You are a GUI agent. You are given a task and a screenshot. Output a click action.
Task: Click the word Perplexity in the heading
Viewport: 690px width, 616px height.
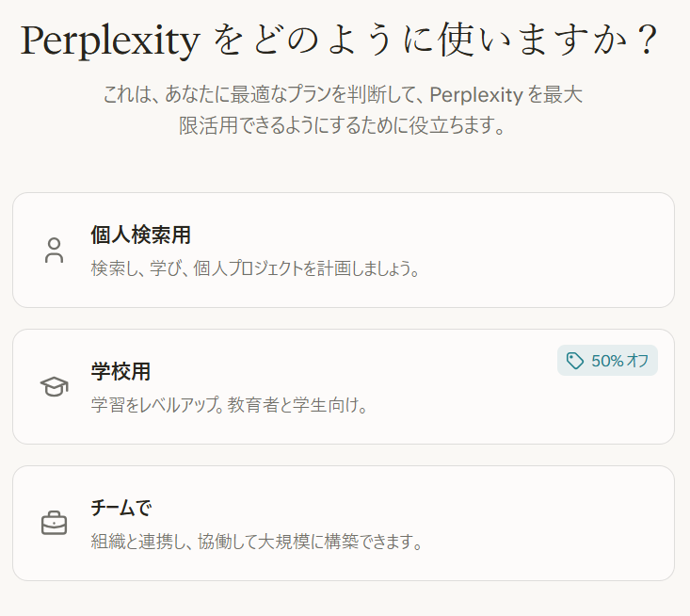coord(108,42)
